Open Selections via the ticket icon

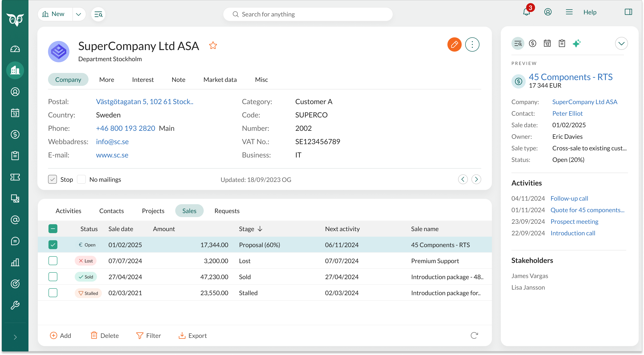coord(15,177)
